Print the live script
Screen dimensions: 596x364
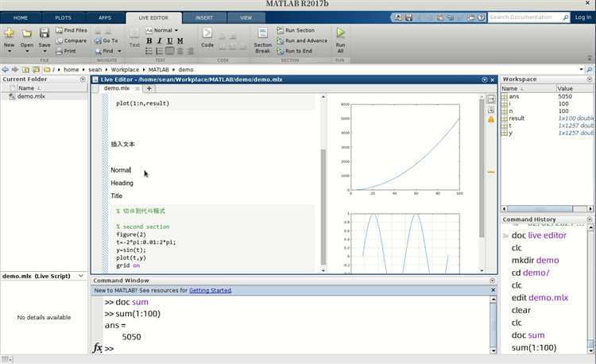(x=66, y=51)
